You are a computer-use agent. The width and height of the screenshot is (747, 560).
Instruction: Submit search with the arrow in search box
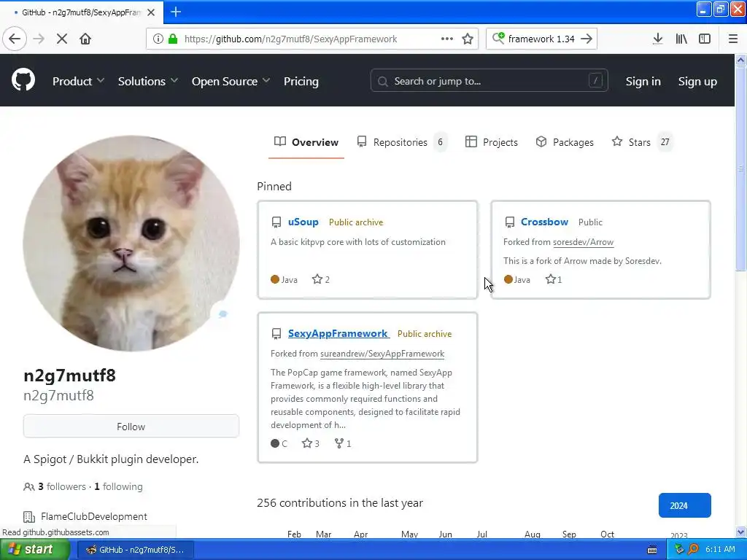587,39
